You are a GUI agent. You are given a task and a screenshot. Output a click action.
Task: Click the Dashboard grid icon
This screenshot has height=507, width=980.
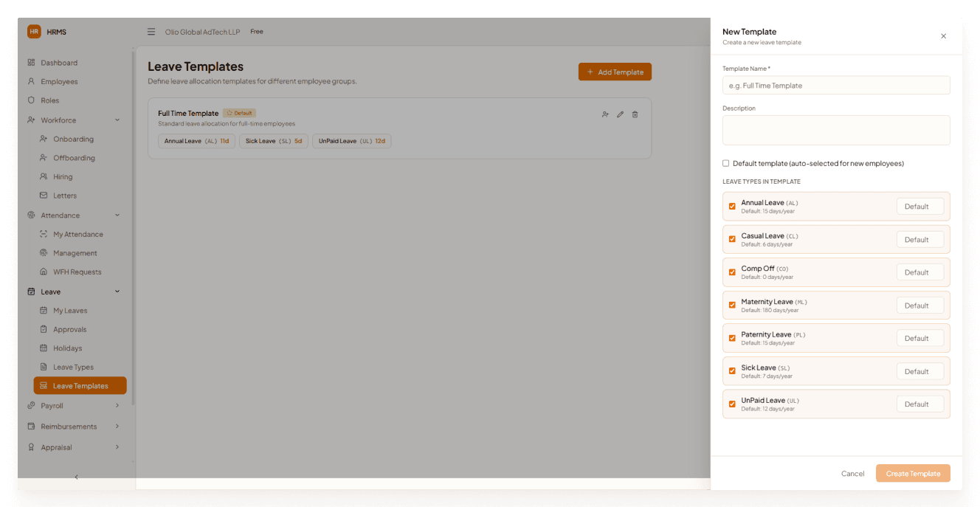[31, 63]
